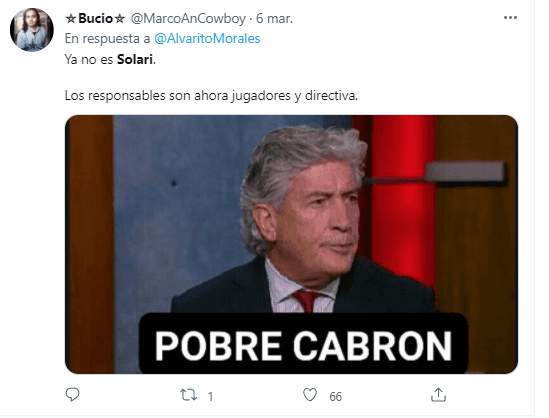
Task: Open the gray-haired man GIF
Action: coord(291,244)
